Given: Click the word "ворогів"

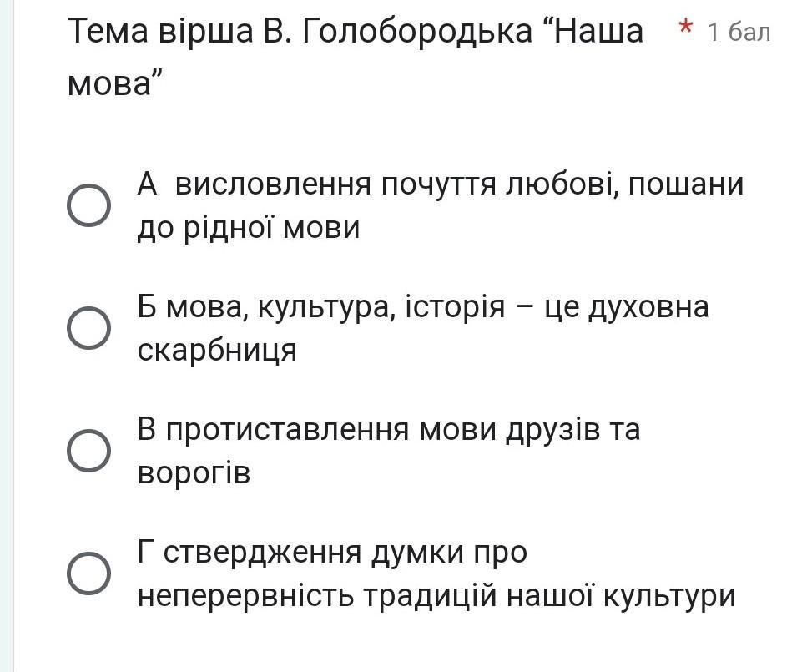Looking at the screenshot, I should [x=194, y=473].
